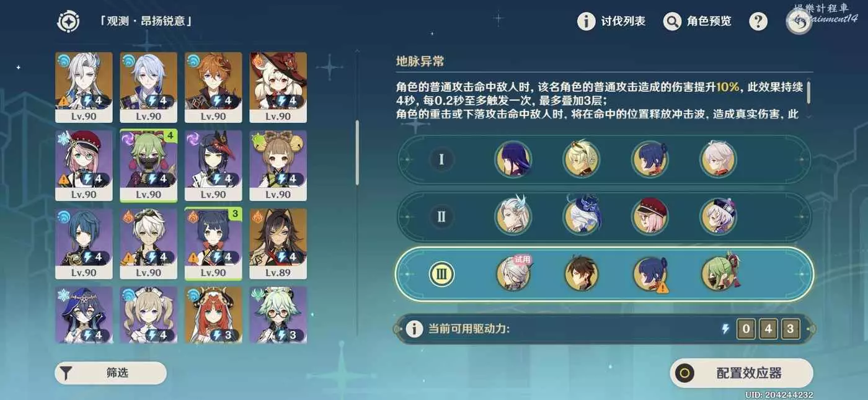The width and height of the screenshot is (868, 400).
Task: Open 角色预览 magnifier icon
Action: pyautogui.click(x=672, y=22)
